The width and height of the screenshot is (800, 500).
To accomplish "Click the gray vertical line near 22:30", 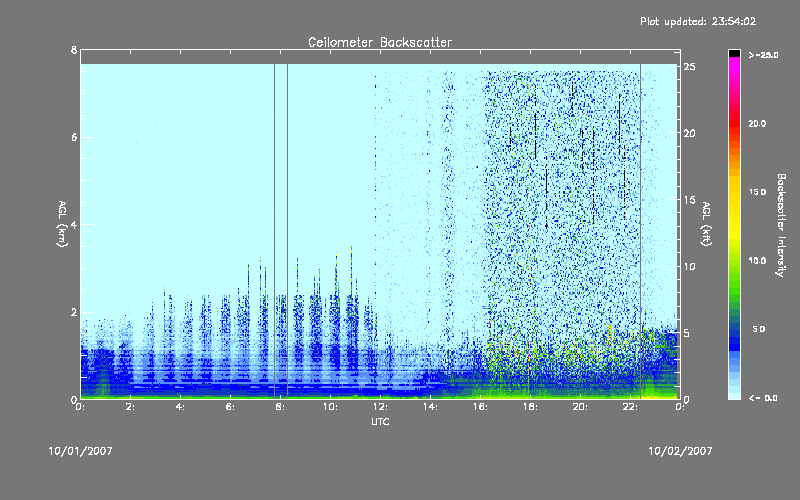I will (641, 231).
